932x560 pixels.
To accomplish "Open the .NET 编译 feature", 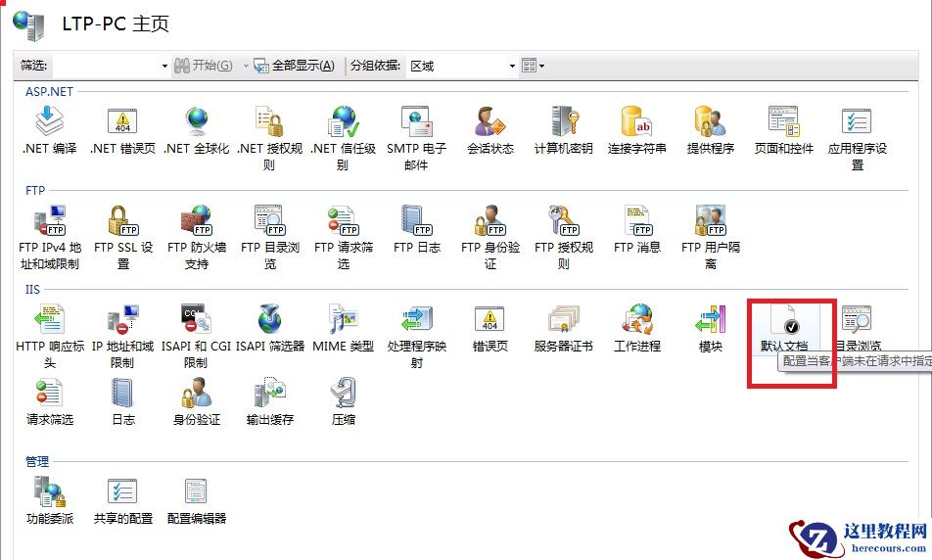I will point(50,130).
